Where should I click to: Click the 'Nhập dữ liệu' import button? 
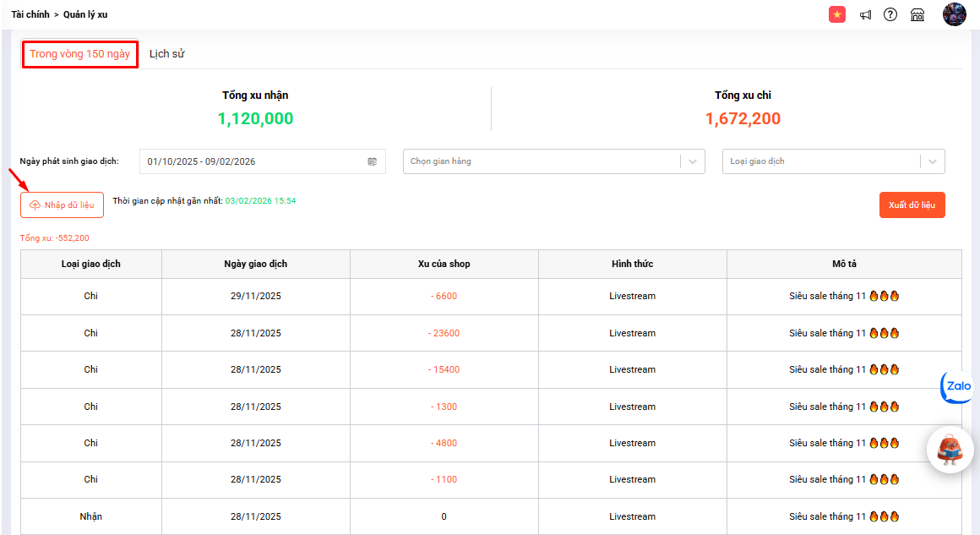(63, 205)
